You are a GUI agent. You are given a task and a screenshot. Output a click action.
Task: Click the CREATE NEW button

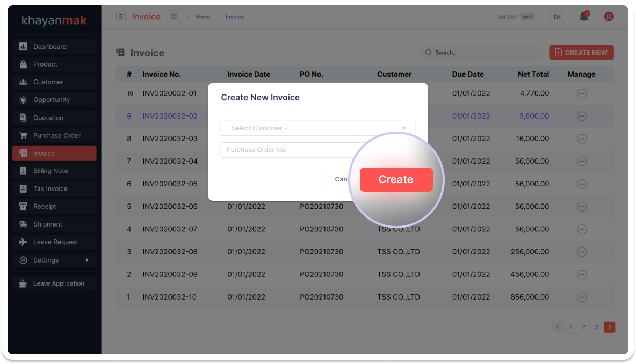coord(581,53)
